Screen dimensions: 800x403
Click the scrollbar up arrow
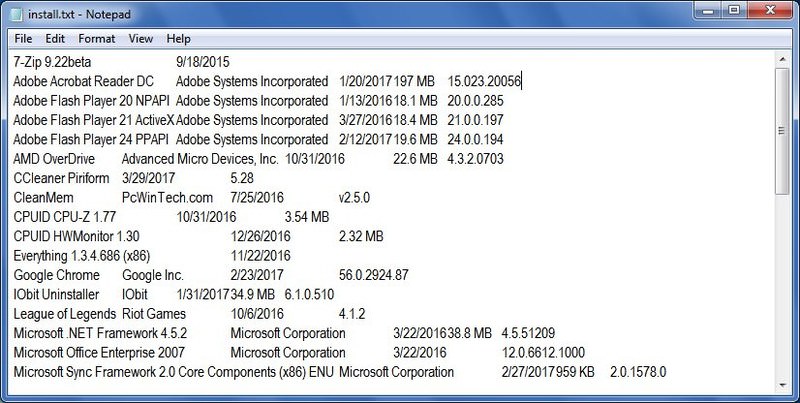click(x=782, y=60)
